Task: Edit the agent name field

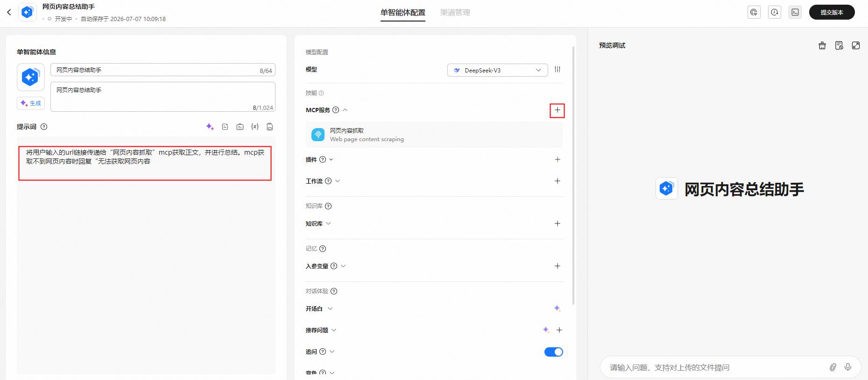Action: pyautogui.click(x=163, y=70)
